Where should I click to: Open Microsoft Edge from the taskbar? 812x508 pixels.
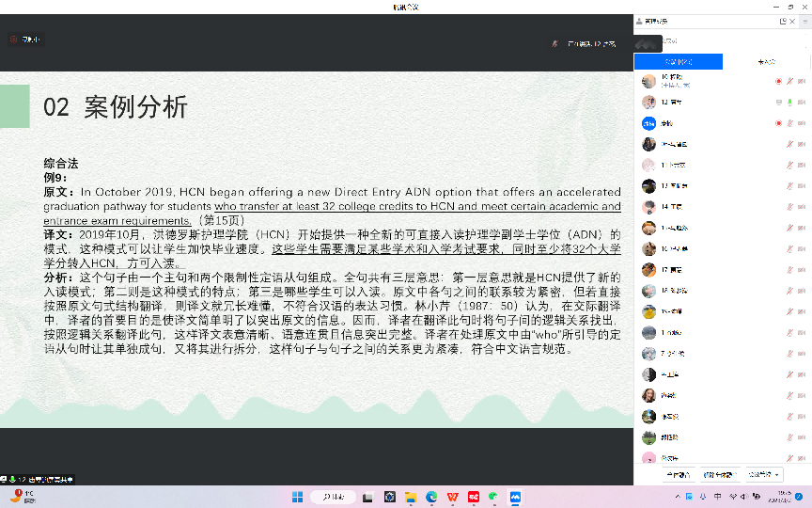click(x=431, y=496)
